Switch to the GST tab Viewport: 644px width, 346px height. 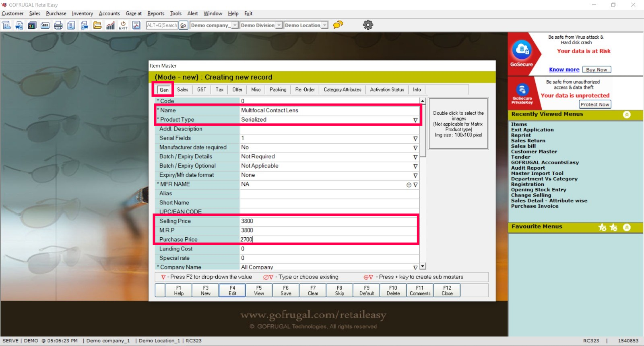point(202,90)
